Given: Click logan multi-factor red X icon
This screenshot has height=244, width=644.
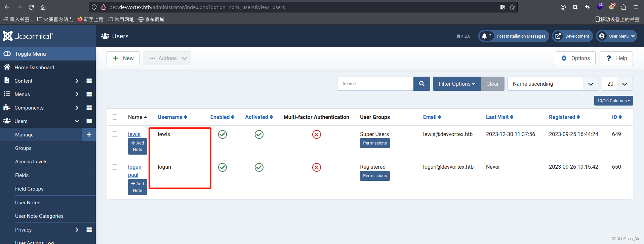Looking at the screenshot, I should point(317,167).
